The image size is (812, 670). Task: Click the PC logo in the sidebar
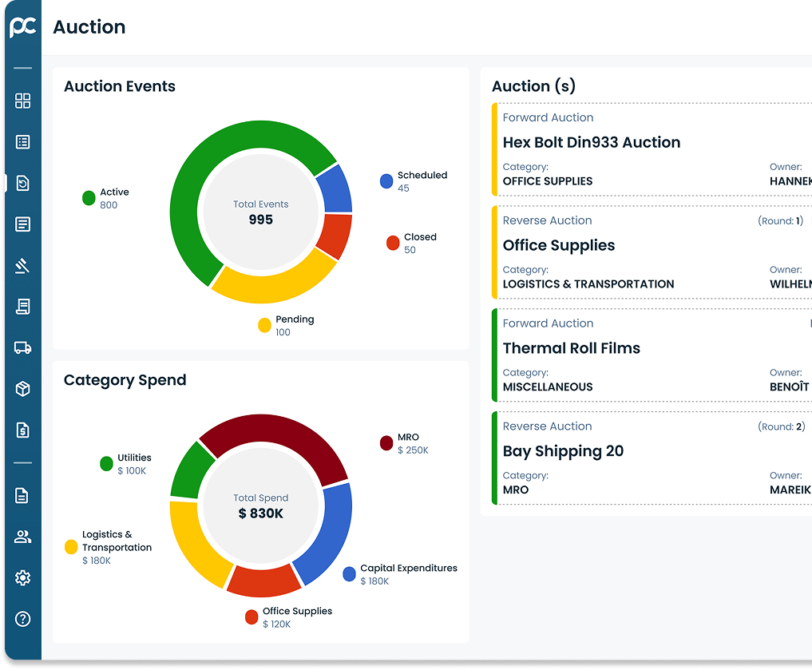point(22,26)
